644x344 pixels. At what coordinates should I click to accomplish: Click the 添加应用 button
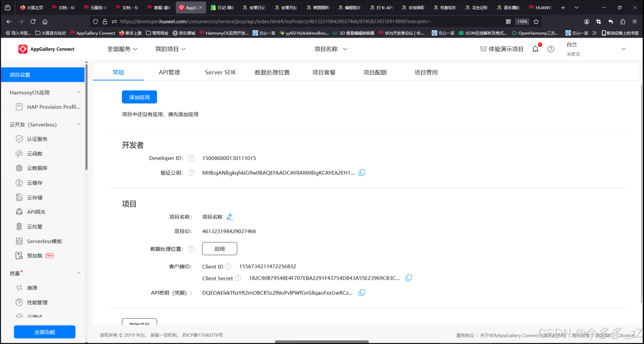tap(139, 97)
